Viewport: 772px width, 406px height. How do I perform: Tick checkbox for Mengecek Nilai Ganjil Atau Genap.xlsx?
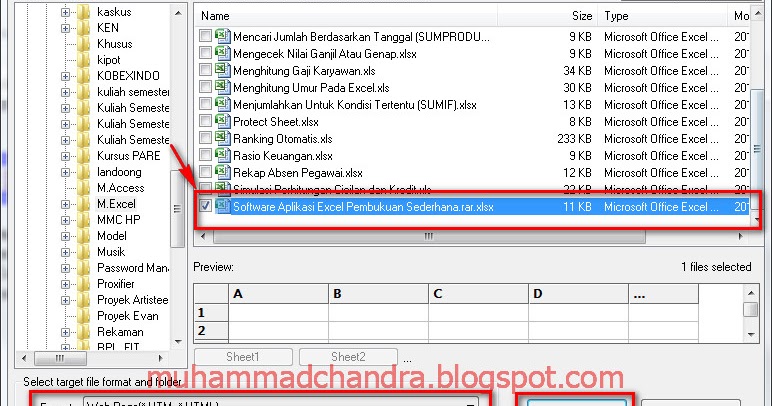[x=205, y=53]
